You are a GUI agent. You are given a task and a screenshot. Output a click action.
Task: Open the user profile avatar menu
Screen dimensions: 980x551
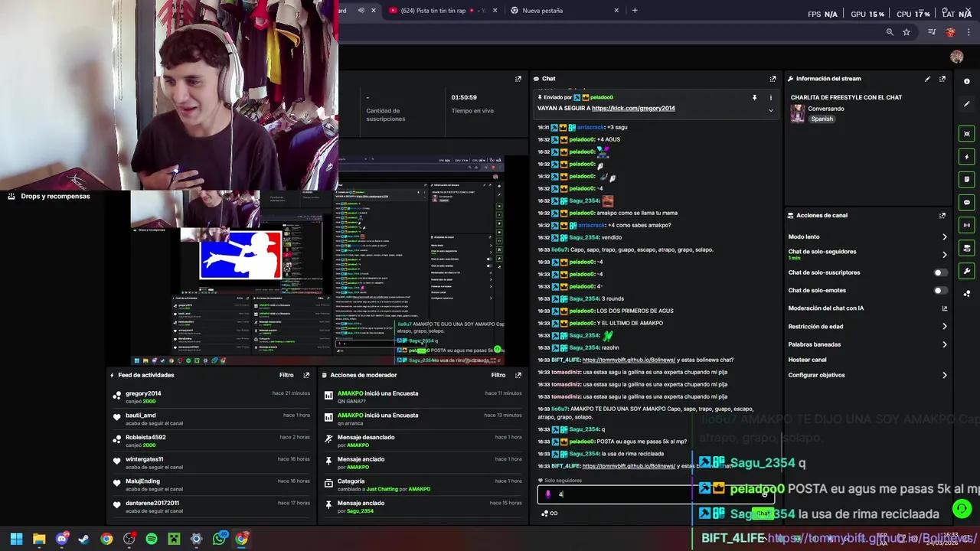[956, 57]
